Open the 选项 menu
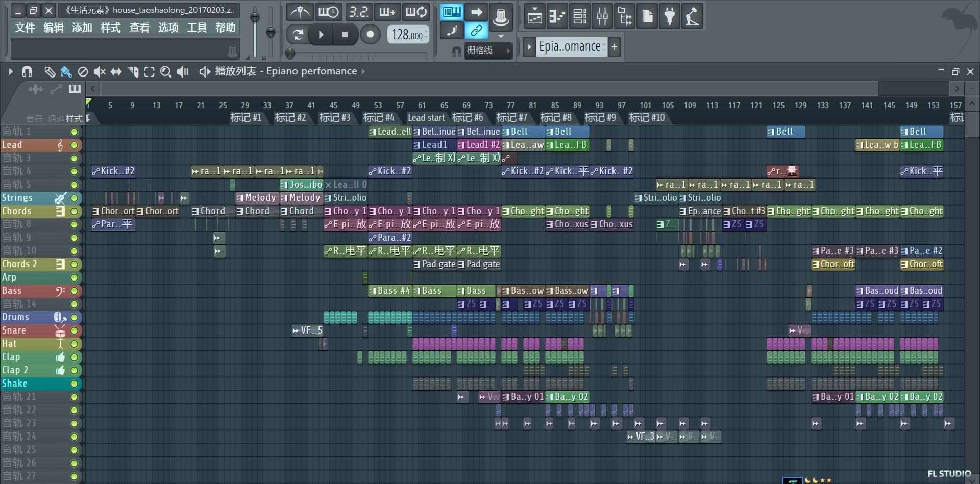Screen dimensions: 980x484 168,28
